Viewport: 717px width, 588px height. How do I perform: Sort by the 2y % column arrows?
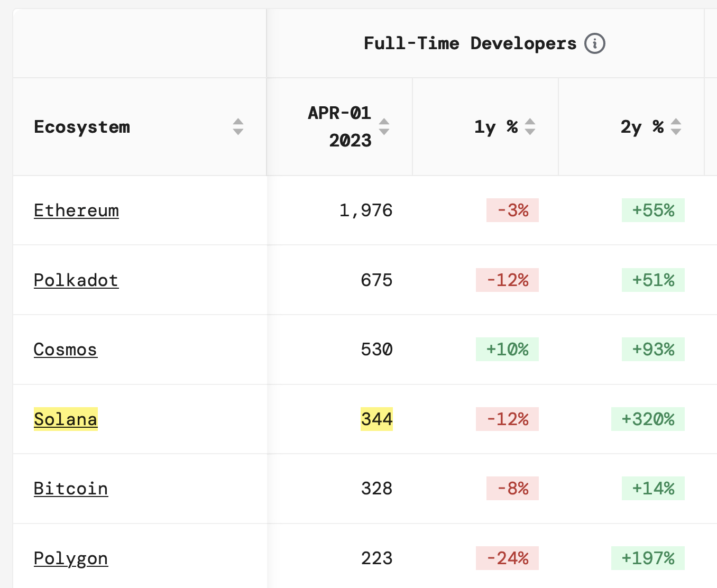[x=676, y=127]
